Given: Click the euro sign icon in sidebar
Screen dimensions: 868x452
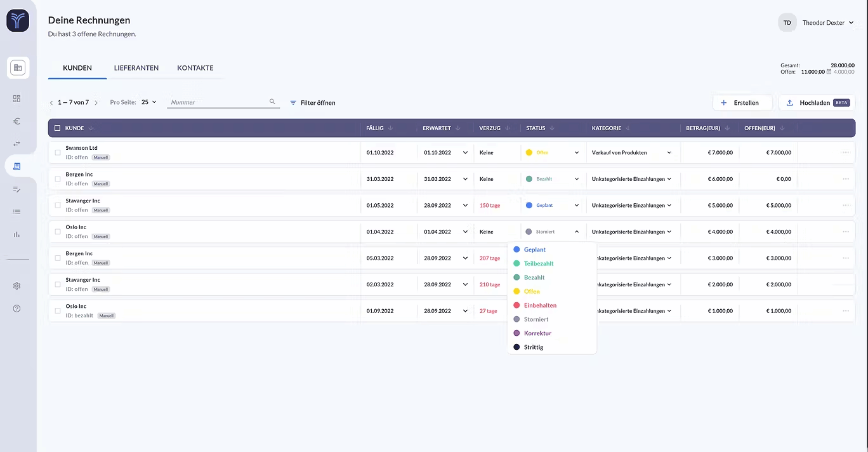Looking at the screenshot, I should point(17,121).
